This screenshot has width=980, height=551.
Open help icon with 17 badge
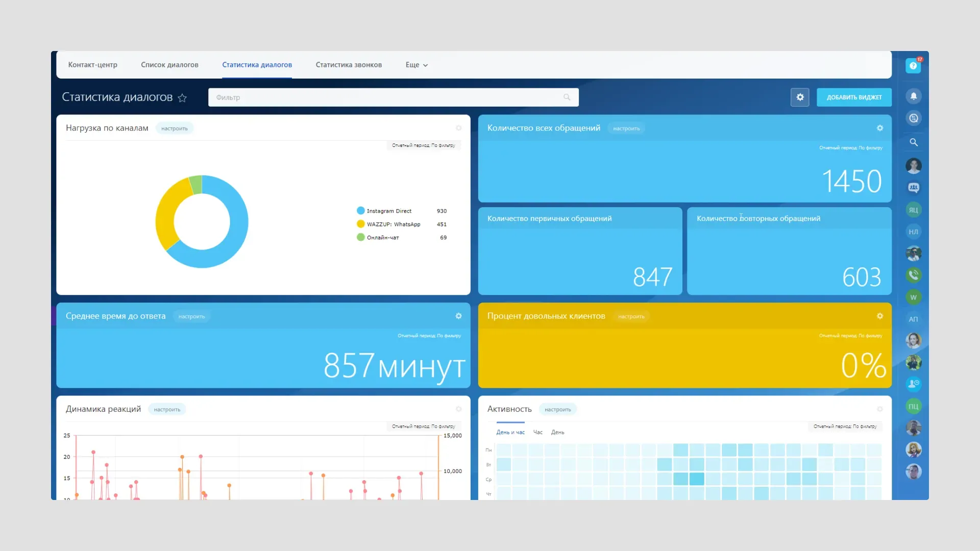(x=913, y=66)
